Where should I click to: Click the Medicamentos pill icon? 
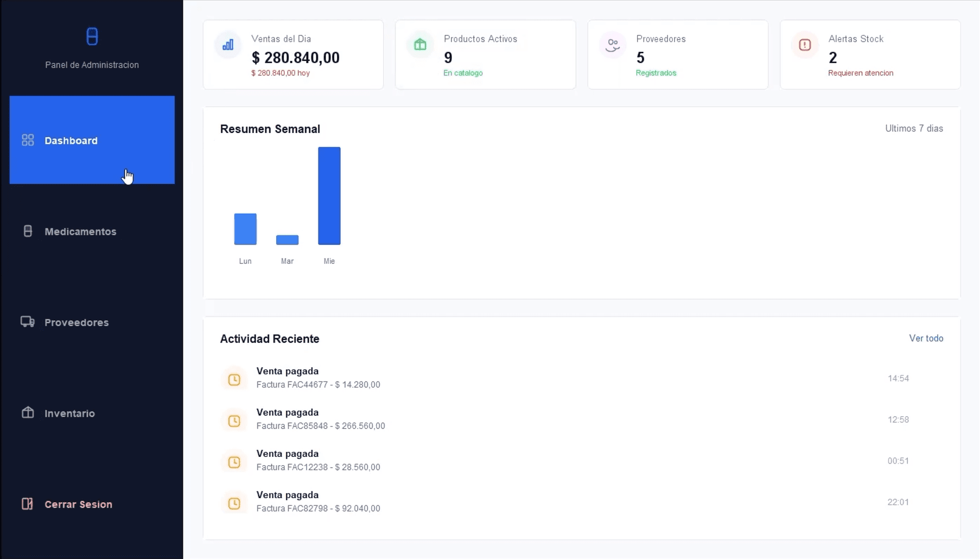[x=28, y=231]
